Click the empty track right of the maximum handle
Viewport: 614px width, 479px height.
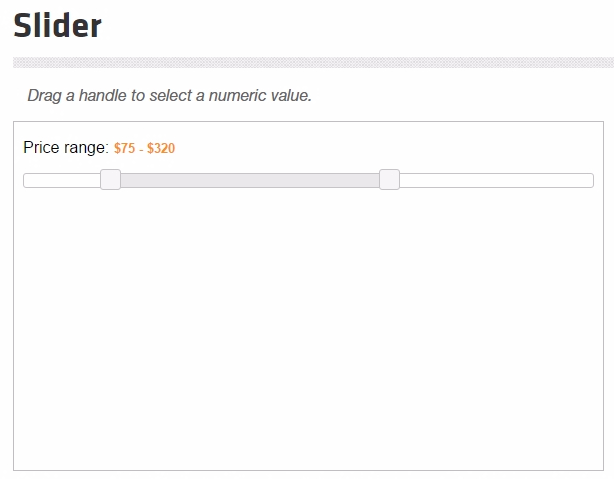pyautogui.click(x=497, y=181)
